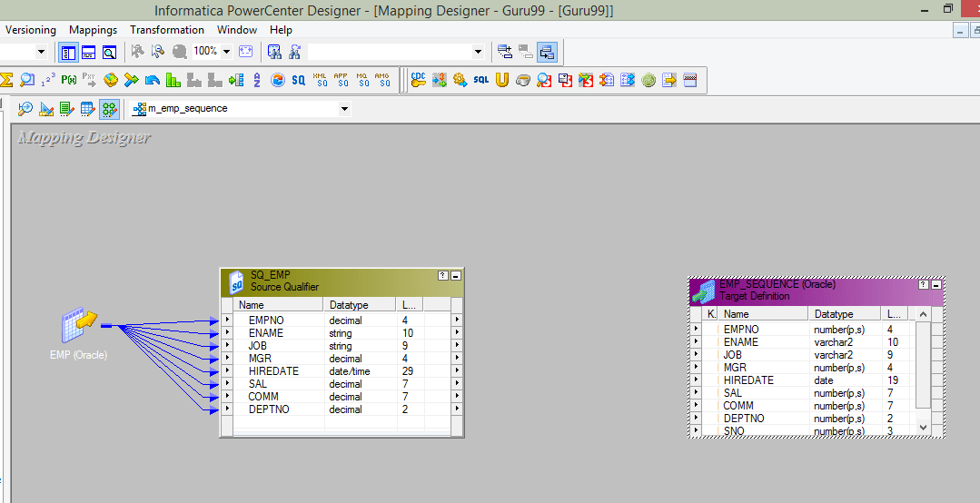980x503 pixels.
Task: Toggle the Navigator window view button
Action: pos(68,52)
